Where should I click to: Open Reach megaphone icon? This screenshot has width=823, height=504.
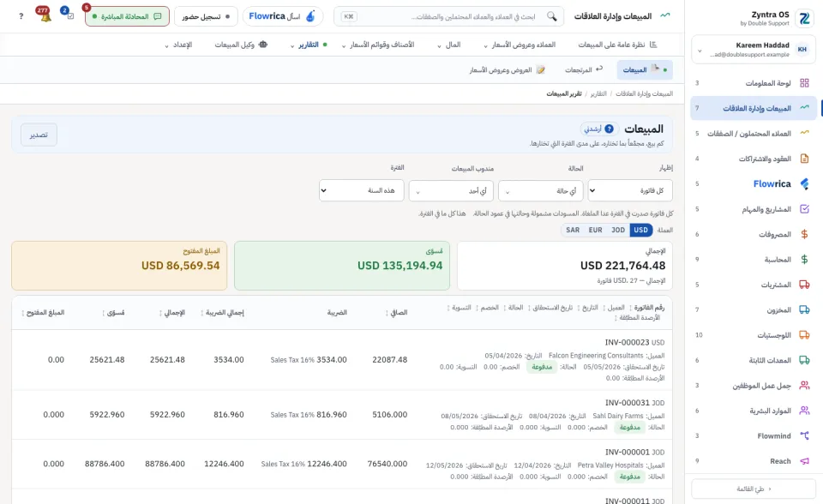tap(804, 461)
